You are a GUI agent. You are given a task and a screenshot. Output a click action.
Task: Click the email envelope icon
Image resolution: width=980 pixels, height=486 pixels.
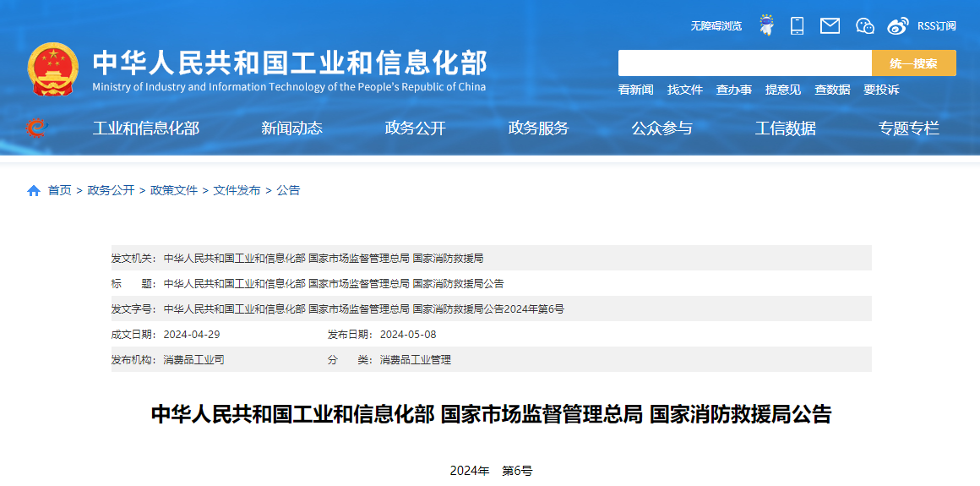830,26
